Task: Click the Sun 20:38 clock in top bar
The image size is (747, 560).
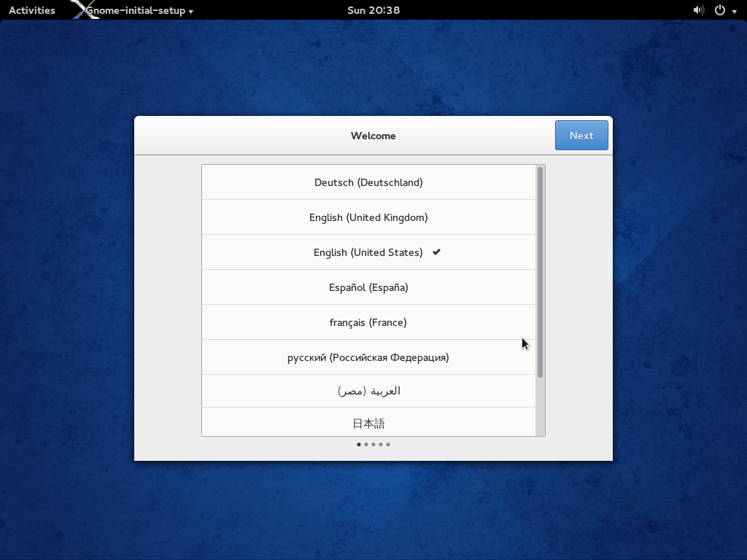Action: 373,9
